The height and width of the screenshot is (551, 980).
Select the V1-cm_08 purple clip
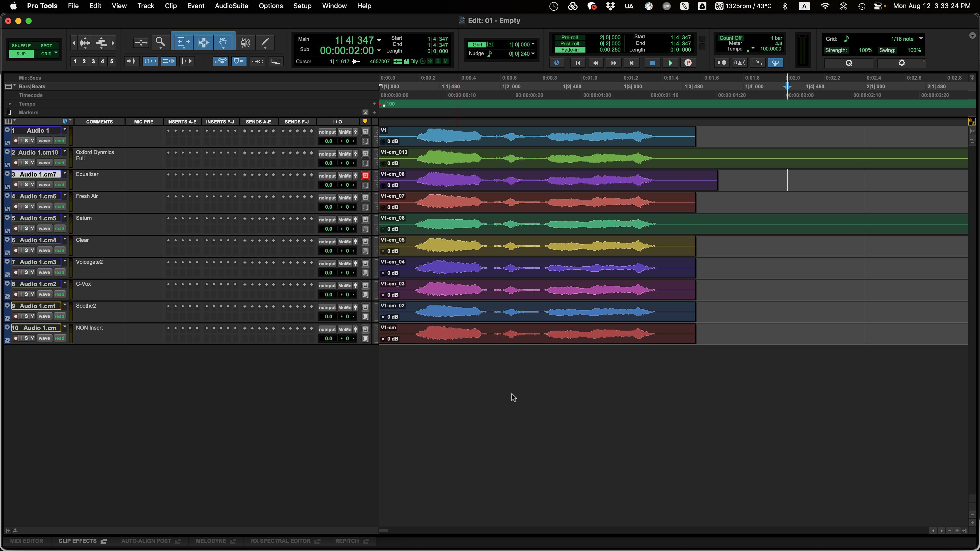(548, 180)
